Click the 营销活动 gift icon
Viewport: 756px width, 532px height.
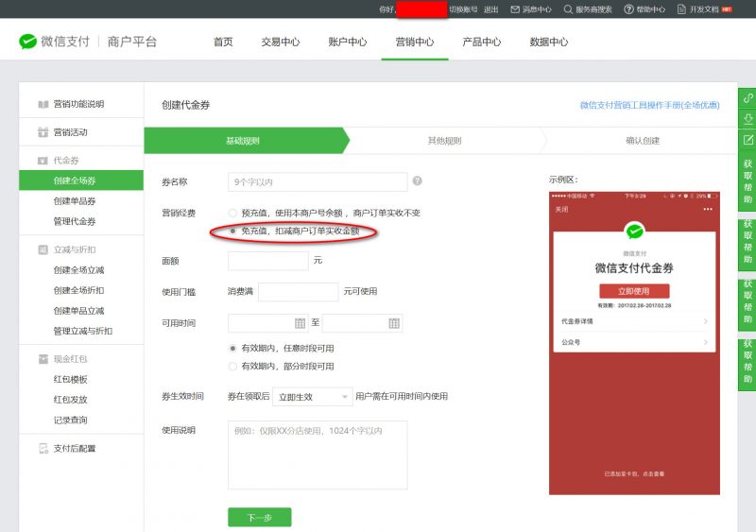(43, 132)
